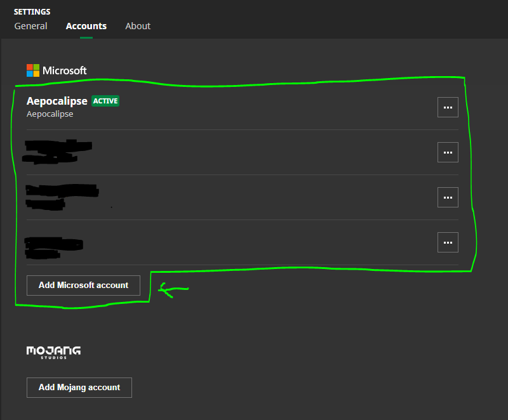Click Add Microsoft account button

83,285
